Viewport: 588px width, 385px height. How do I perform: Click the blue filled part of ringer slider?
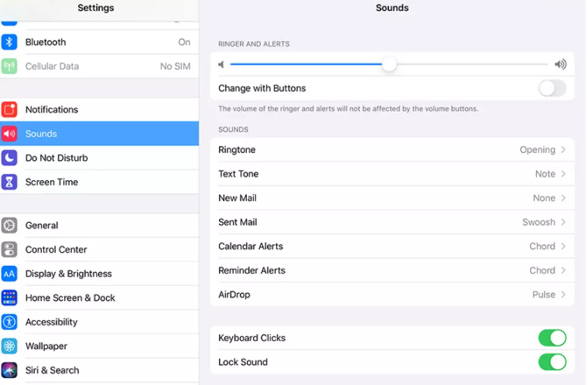click(306, 64)
